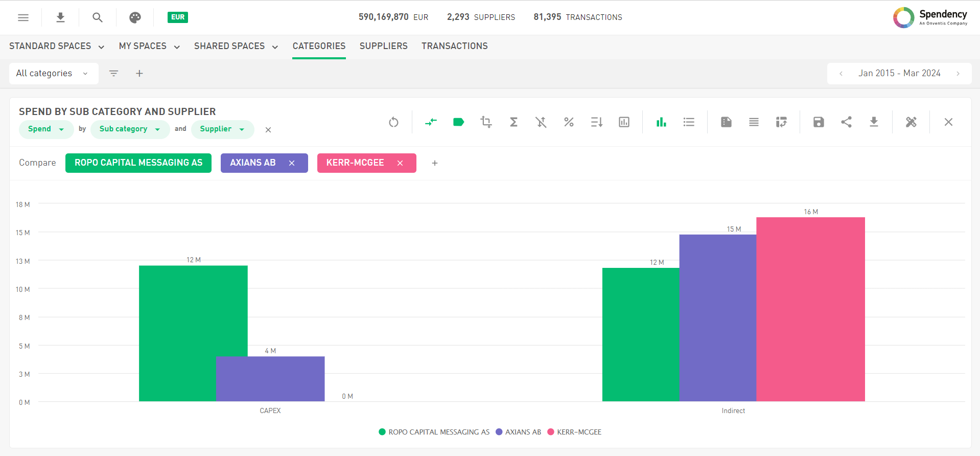This screenshot has height=456, width=980.
Task: Switch to bar chart view
Action: pyautogui.click(x=661, y=122)
